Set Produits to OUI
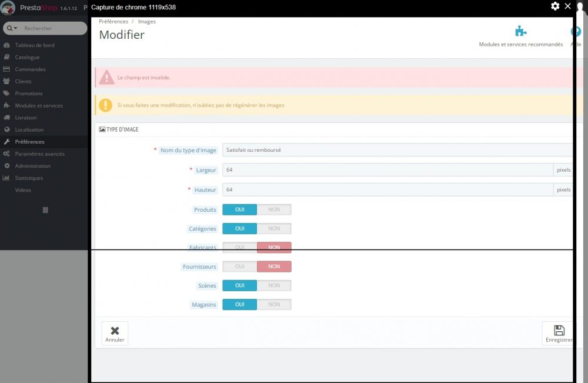588x383 pixels. point(240,209)
